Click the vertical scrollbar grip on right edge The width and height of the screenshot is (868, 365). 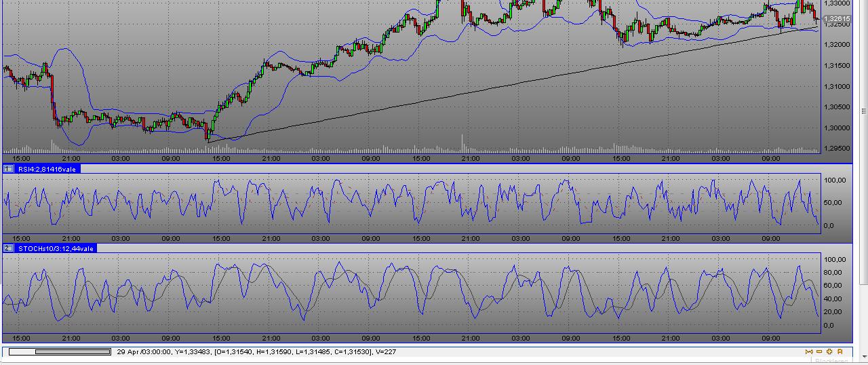pos(864,111)
